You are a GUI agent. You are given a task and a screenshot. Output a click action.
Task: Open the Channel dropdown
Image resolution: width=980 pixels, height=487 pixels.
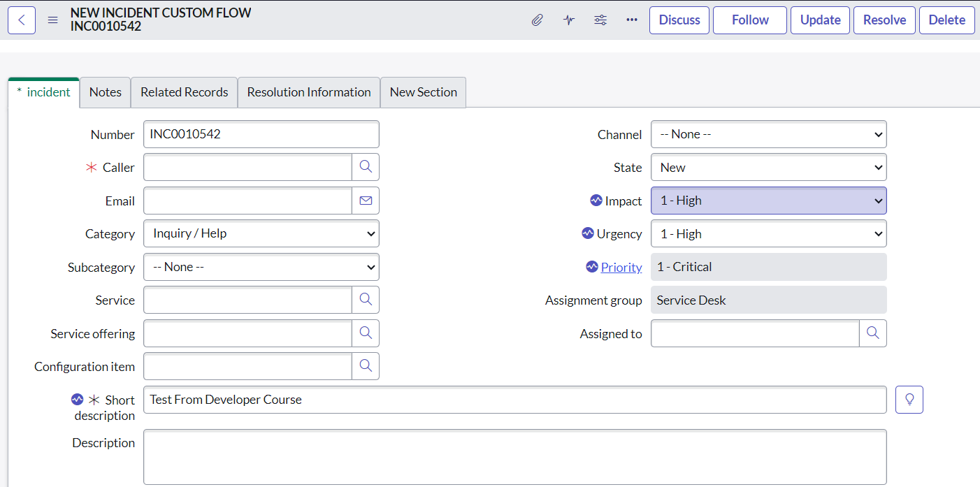pyautogui.click(x=768, y=134)
